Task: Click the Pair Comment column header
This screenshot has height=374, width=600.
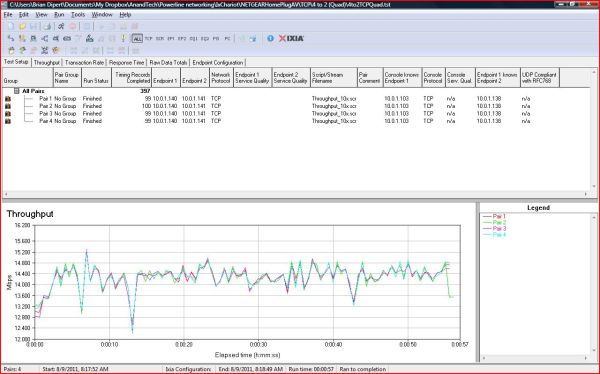Action: click(370, 78)
